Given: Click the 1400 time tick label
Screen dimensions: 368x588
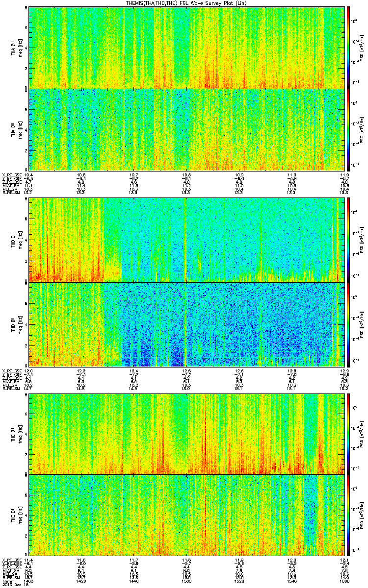Looking at the screenshot, I should click(x=29, y=581).
